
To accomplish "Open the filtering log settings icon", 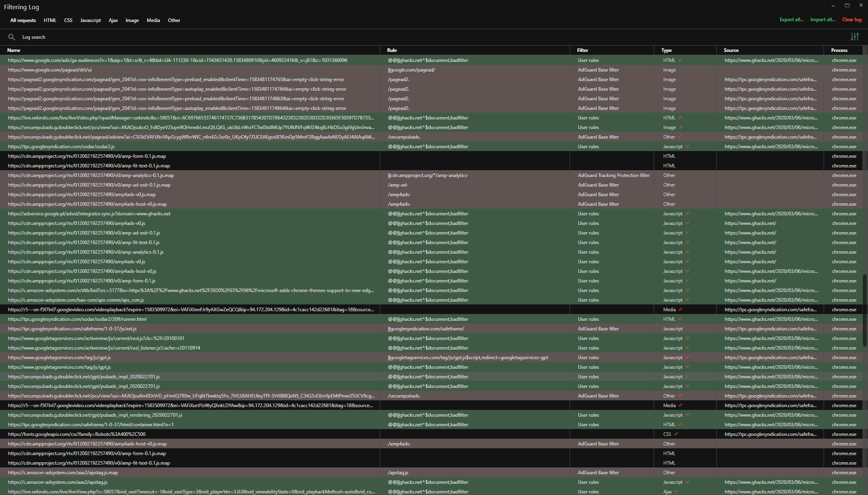I will click(x=855, y=37).
